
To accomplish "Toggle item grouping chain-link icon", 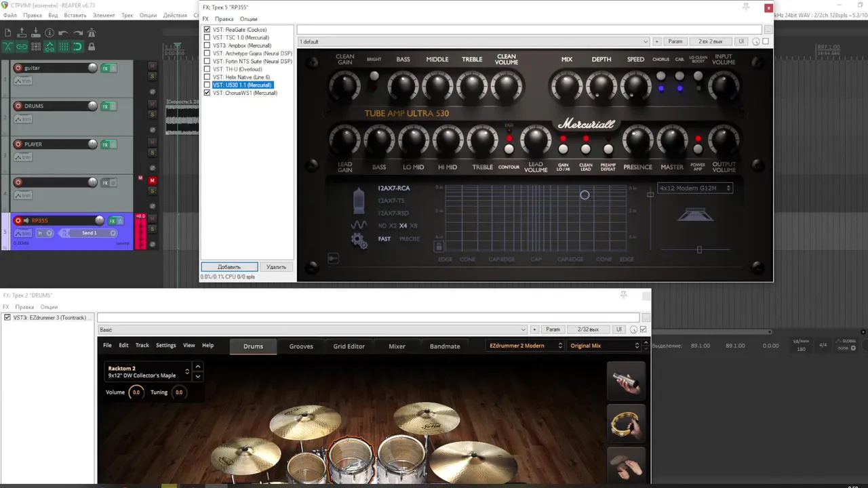I will click(x=22, y=47).
